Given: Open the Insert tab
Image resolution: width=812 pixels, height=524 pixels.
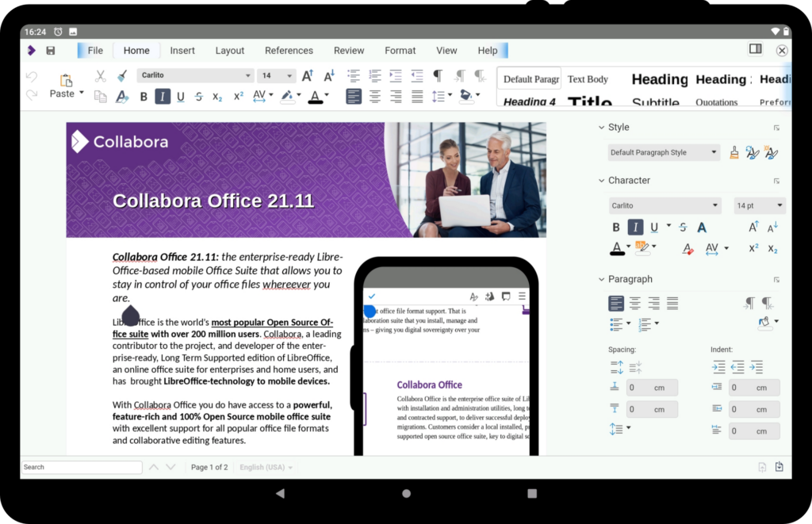Looking at the screenshot, I should click(x=182, y=51).
